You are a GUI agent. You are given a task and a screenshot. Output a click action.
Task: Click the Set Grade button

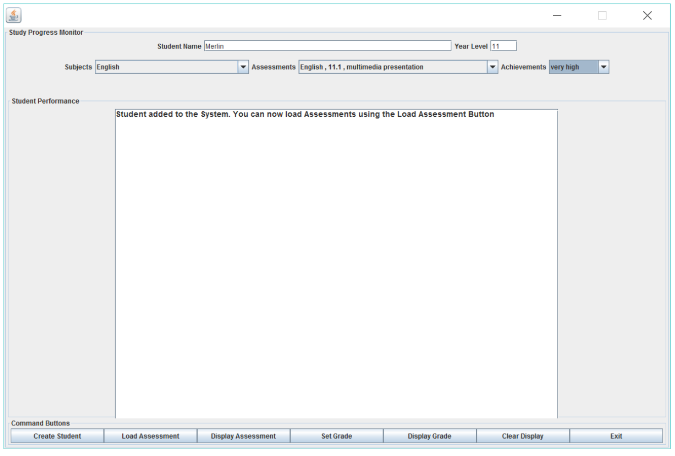point(336,437)
